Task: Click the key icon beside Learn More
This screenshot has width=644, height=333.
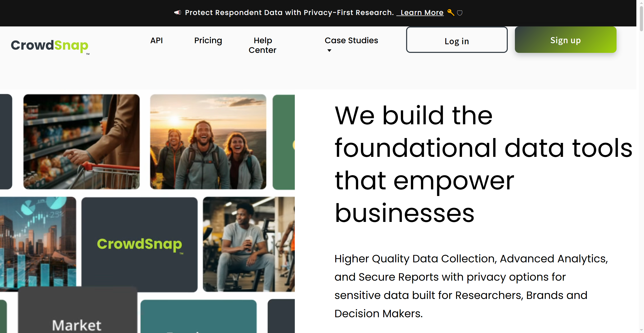Action: coord(451,12)
